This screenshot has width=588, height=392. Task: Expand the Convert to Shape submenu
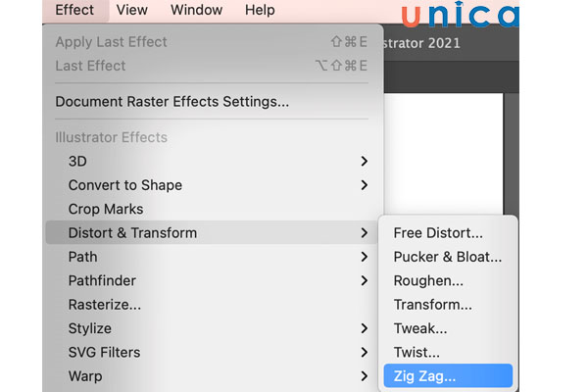124,185
